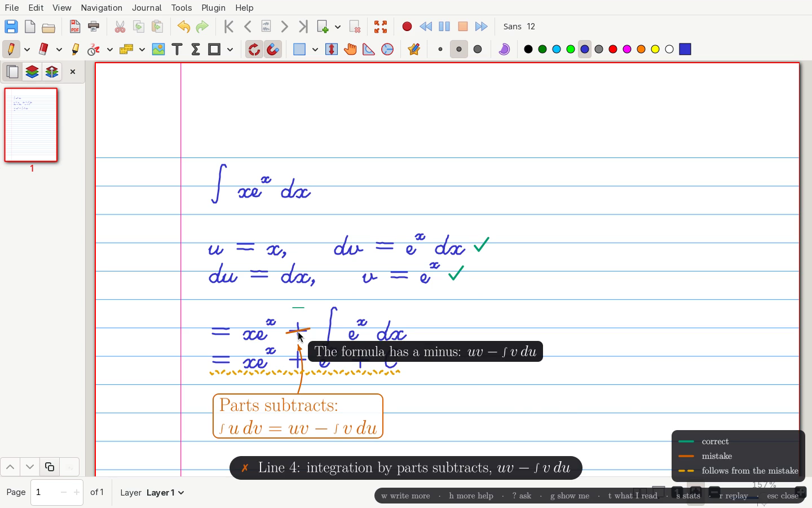This screenshot has width=812, height=508.
Task: Expand the eraser options dropdown
Action: click(59, 50)
